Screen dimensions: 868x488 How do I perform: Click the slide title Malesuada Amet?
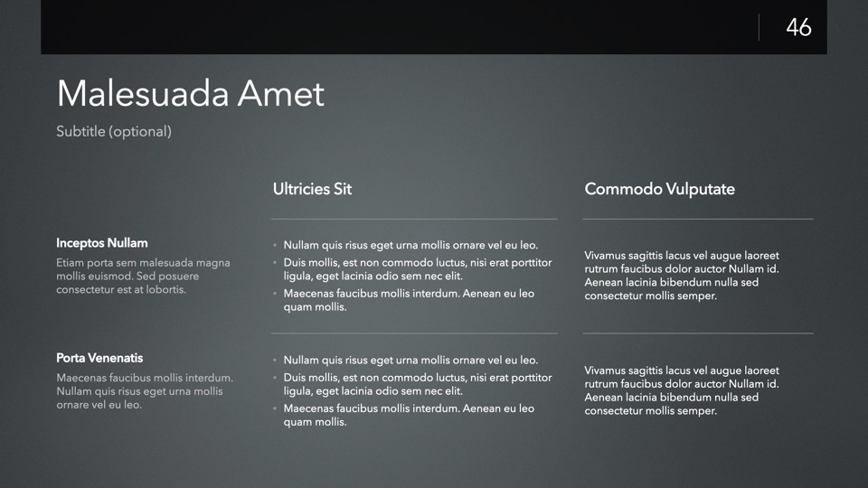[x=190, y=94]
